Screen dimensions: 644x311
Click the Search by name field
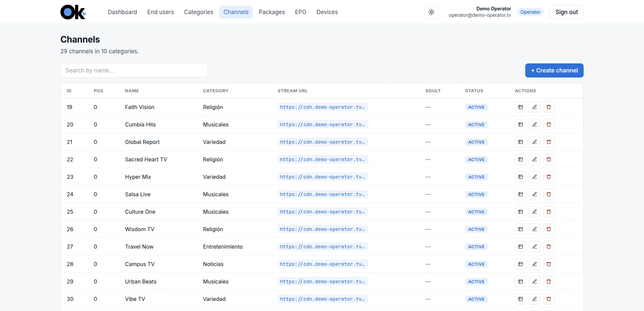tap(134, 70)
